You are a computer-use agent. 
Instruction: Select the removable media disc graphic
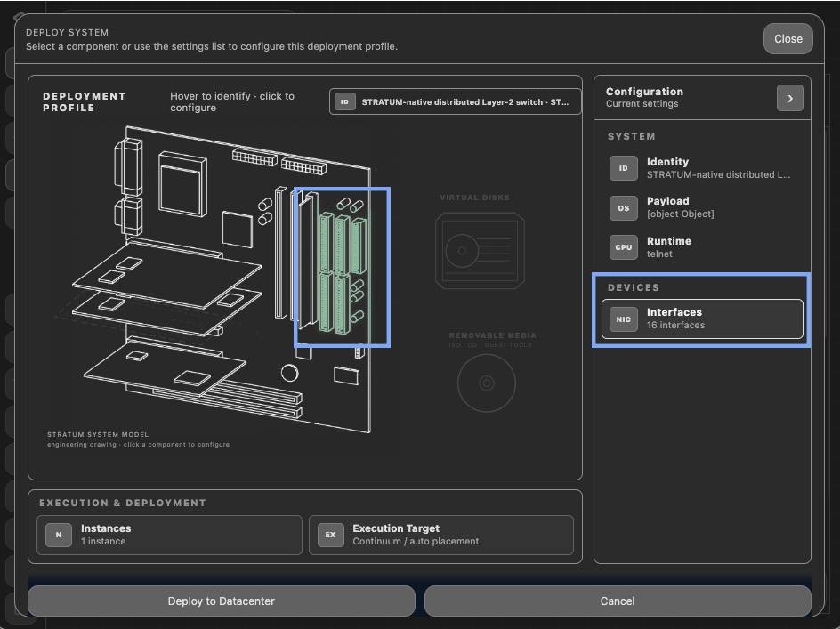[487, 383]
